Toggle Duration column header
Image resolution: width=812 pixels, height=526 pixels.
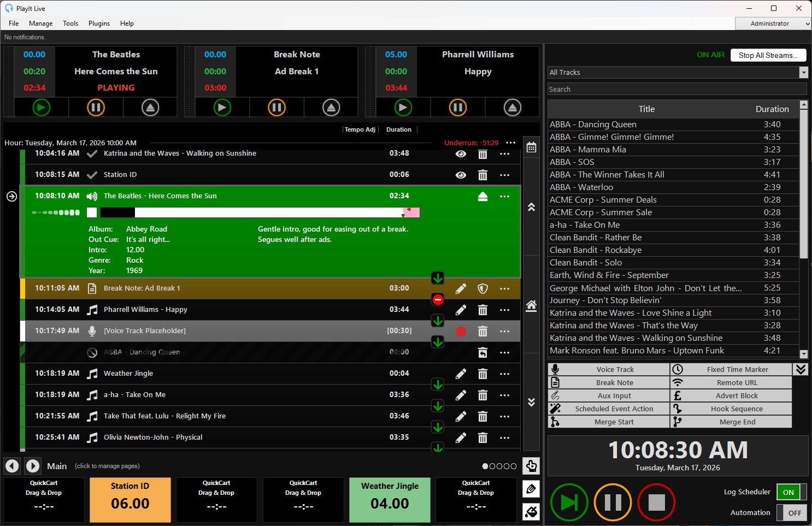399,129
